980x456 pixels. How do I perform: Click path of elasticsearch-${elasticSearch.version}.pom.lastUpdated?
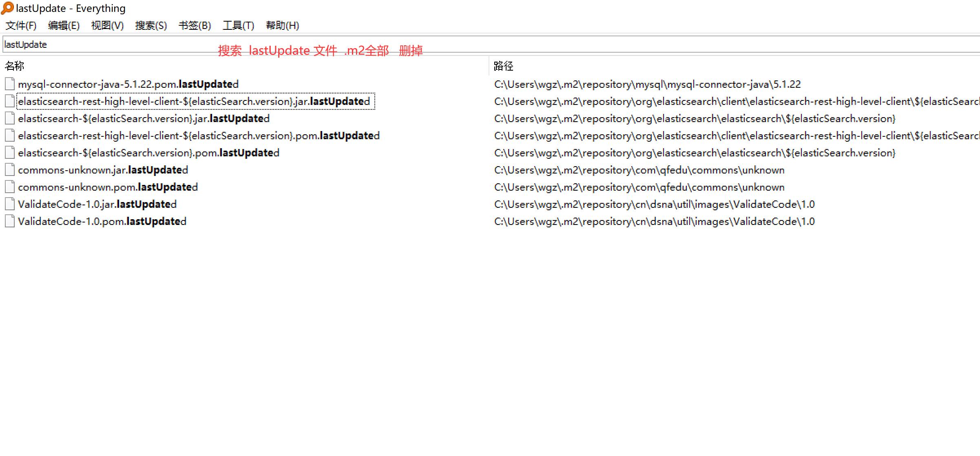click(x=695, y=153)
